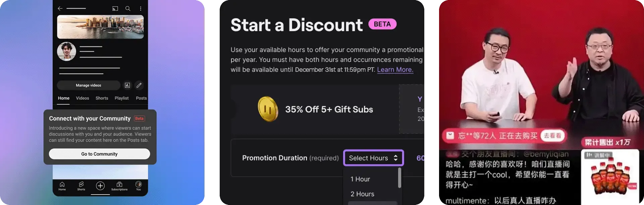The width and height of the screenshot is (644, 205).
Task: Follow the Learn More link
Action: (395, 70)
